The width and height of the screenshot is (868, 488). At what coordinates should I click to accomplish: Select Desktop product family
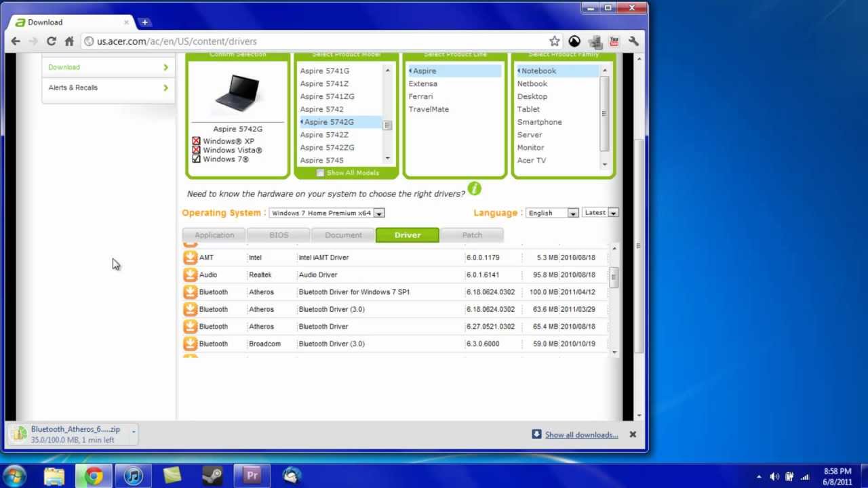click(532, 96)
